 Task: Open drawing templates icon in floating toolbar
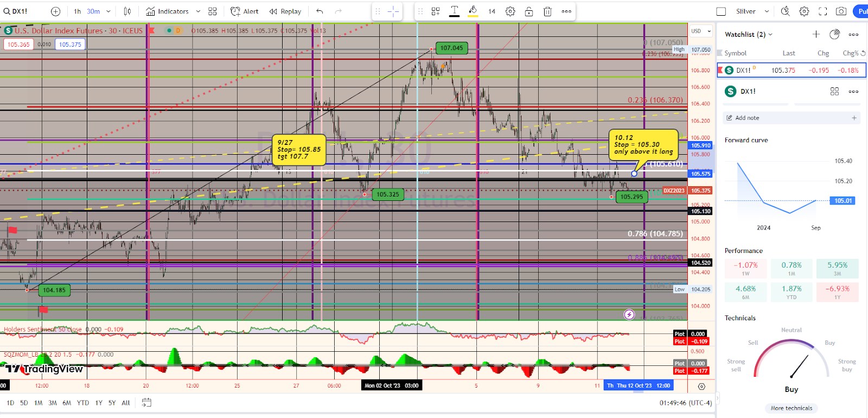click(436, 11)
